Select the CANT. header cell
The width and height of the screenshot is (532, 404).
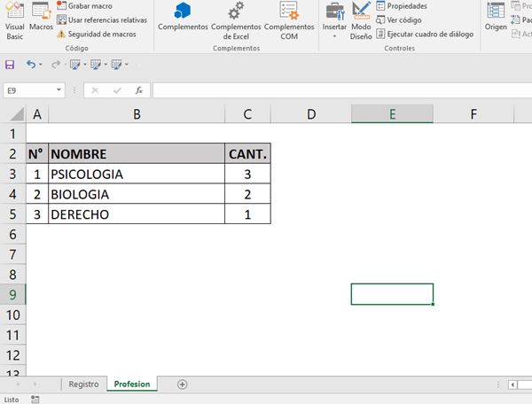tap(247, 154)
